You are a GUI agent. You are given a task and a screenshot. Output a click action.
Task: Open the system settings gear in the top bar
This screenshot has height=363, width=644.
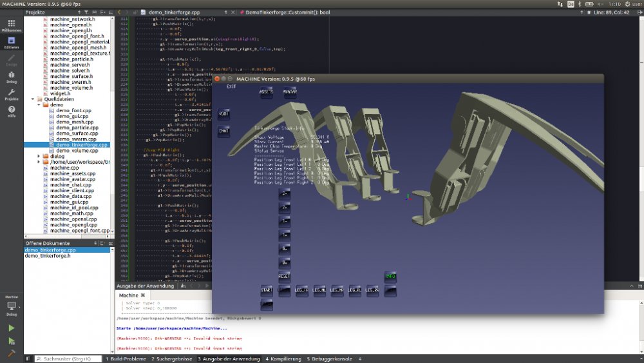pos(627,4)
